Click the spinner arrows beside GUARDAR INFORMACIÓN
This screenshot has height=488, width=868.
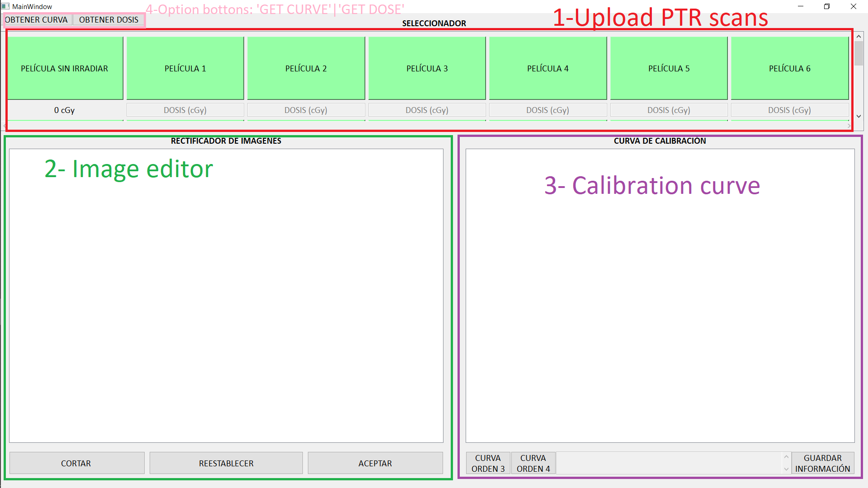(x=786, y=463)
